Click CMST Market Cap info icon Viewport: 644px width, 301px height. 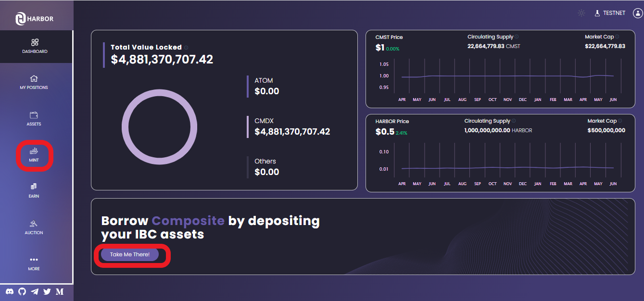tap(617, 37)
